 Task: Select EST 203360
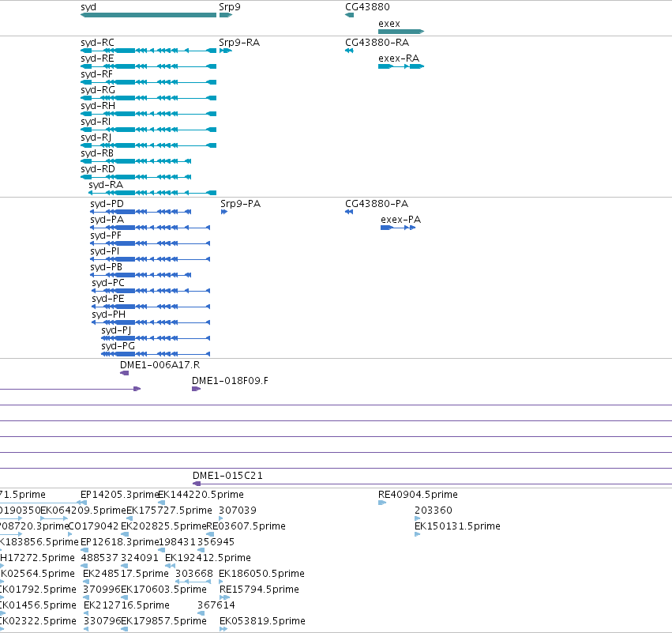[x=418, y=518]
